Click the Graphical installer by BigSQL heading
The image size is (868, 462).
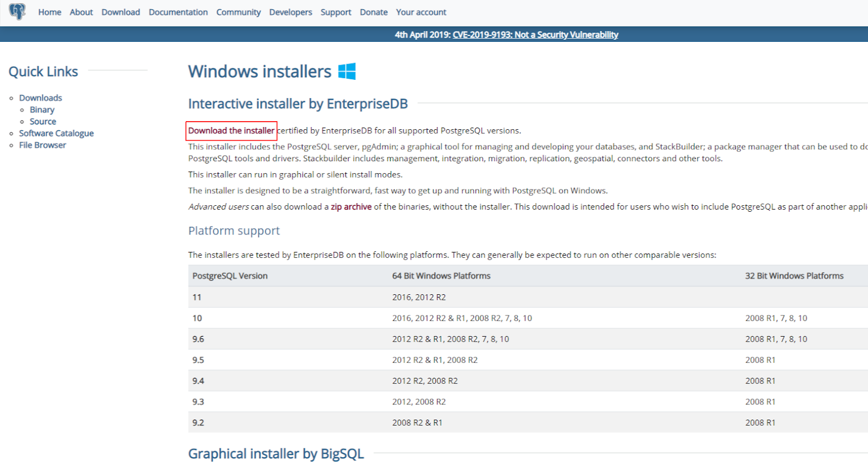(x=276, y=453)
